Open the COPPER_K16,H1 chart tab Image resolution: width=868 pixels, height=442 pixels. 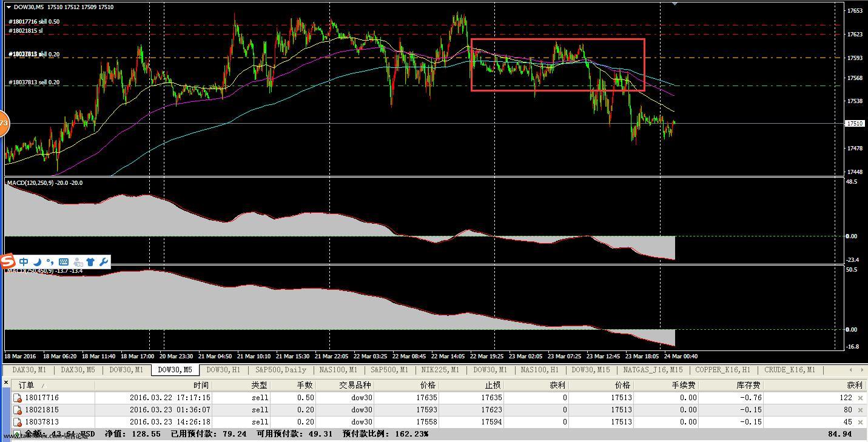tap(722, 370)
